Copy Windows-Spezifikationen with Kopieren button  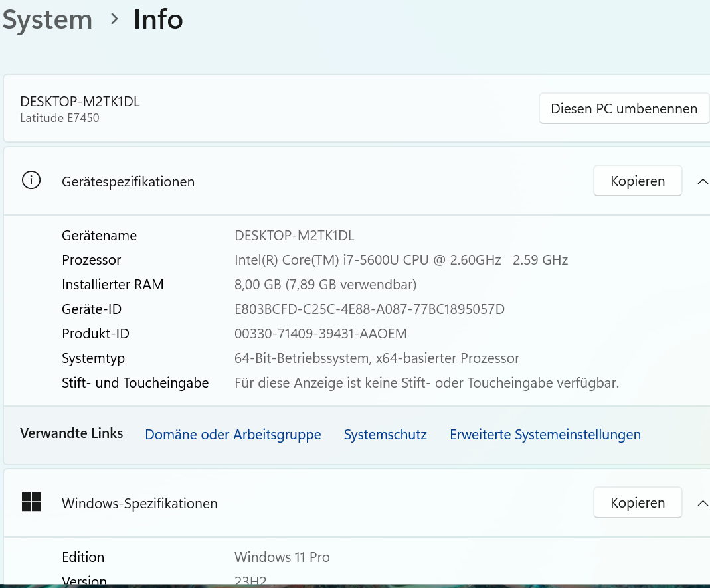pyautogui.click(x=638, y=503)
